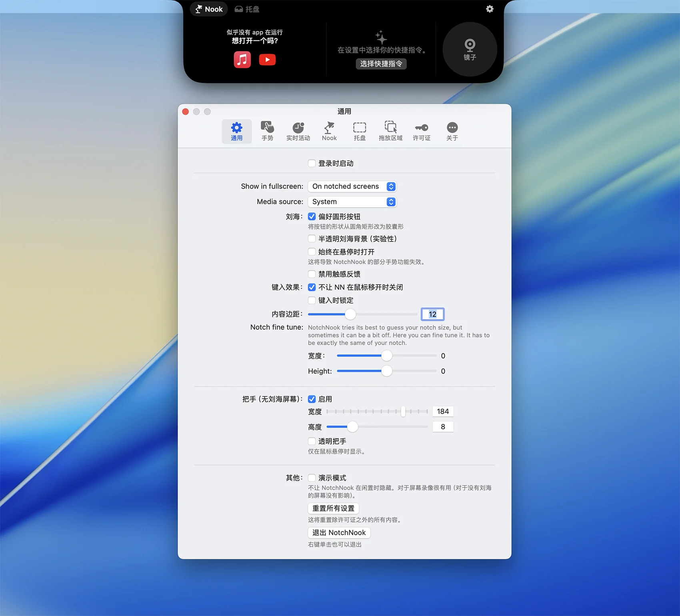Image resolution: width=680 pixels, height=616 pixels.
Task: Toggle 半透明刘海背景 checkbox
Action: [312, 239]
